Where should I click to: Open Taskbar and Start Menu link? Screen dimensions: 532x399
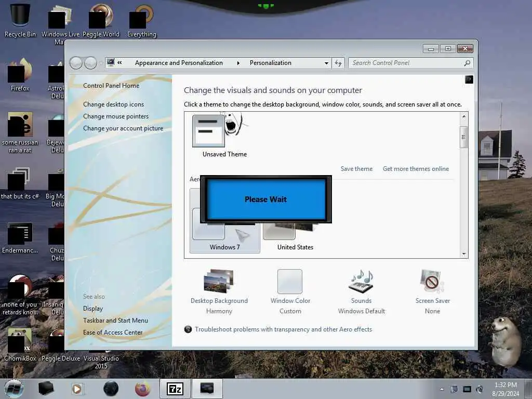[115, 320]
